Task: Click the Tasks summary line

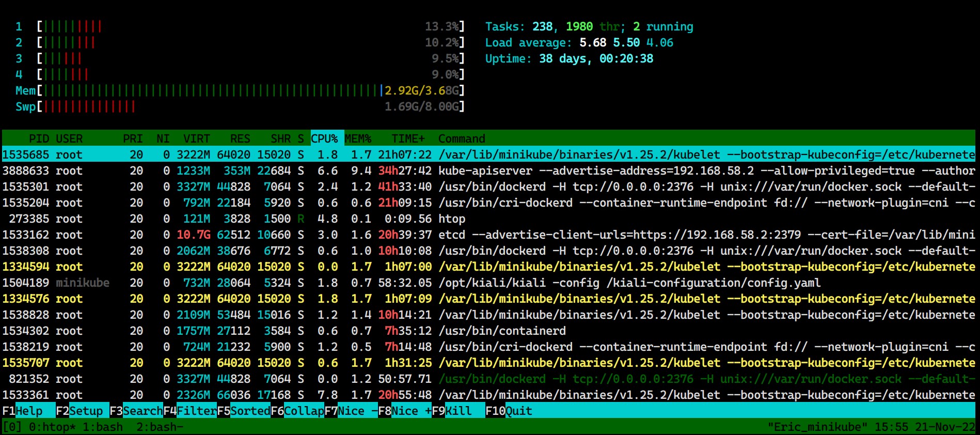Action: [x=589, y=26]
